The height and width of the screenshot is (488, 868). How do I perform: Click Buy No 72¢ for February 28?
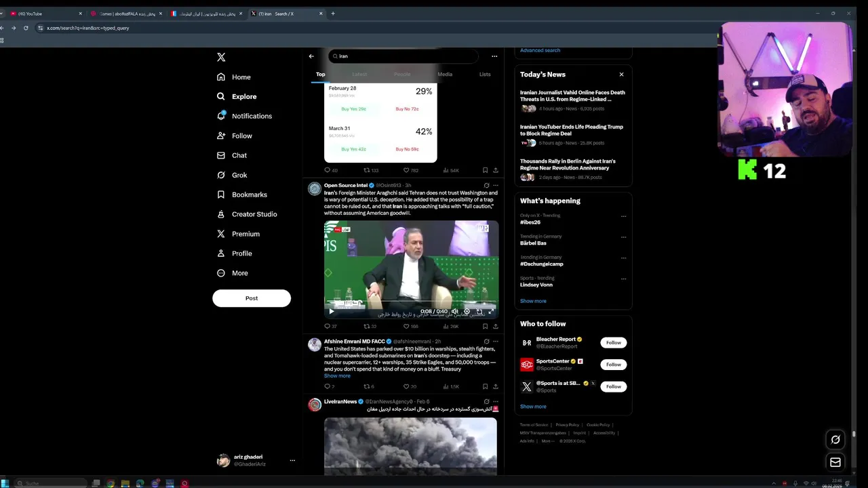pos(407,109)
